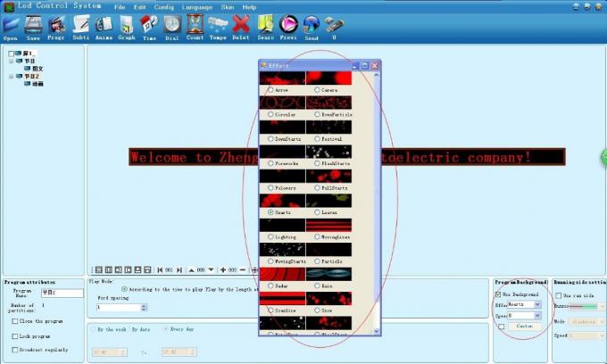The height and width of the screenshot is (364, 607).
Task: Select the Leaves effect radio button
Action: [x=317, y=212]
